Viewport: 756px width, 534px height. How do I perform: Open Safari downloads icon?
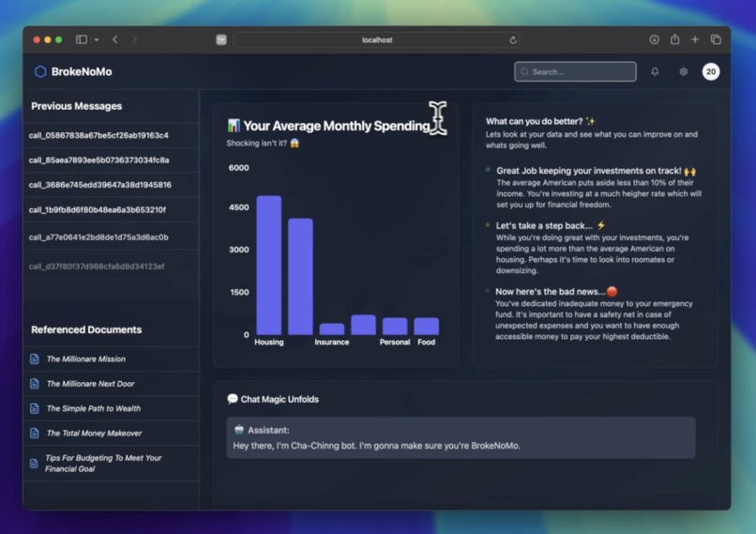[655, 39]
